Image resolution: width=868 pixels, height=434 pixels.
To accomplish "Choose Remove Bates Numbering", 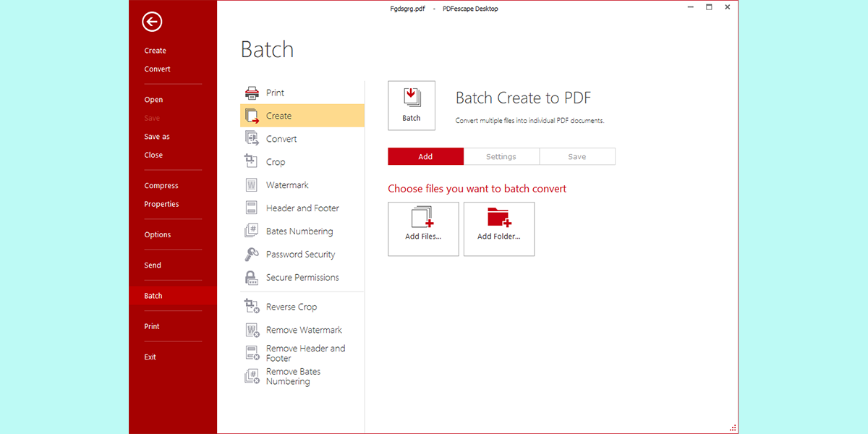I will point(293,376).
